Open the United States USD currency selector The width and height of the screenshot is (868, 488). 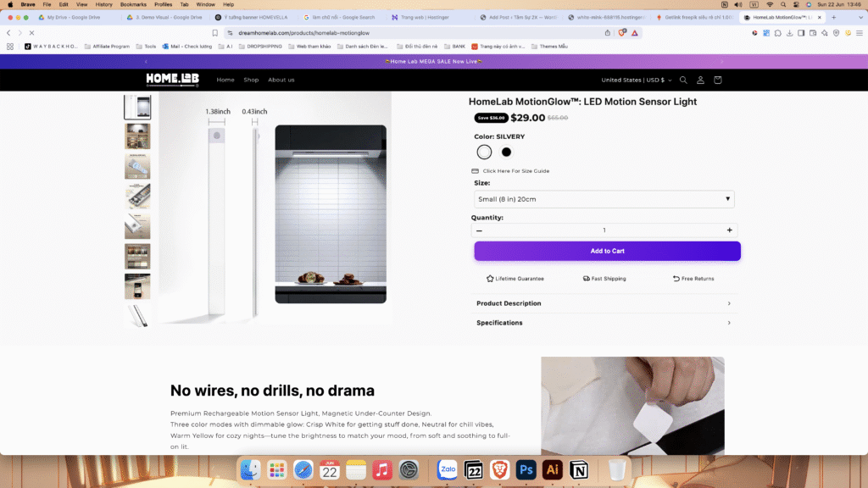click(x=636, y=80)
